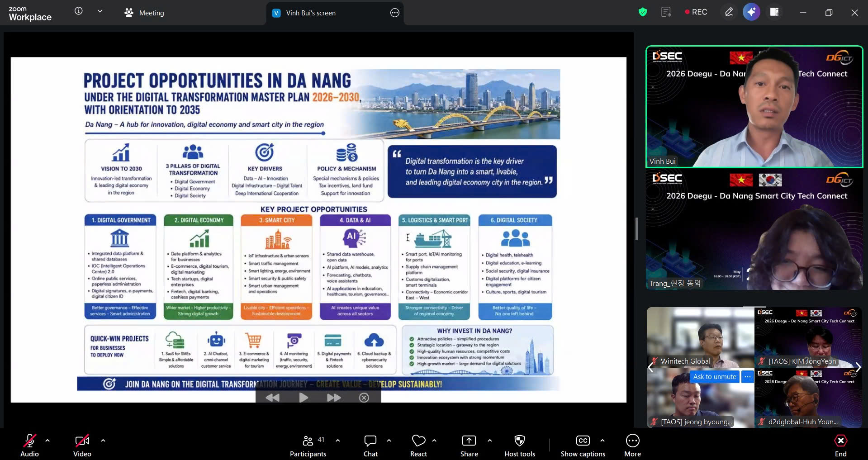Expand the Chat options caret
Screen dimensions: 868x460
click(x=389, y=441)
